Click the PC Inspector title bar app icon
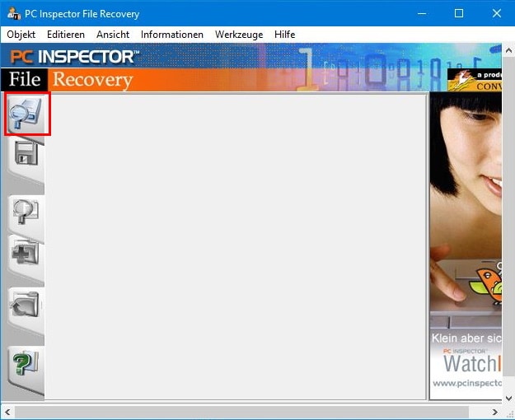Viewport: 515px width, 420px height. (13, 13)
